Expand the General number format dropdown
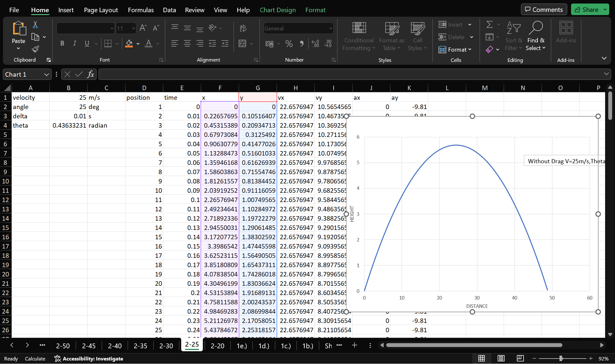This screenshot has height=364, width=615. point(330,29)
